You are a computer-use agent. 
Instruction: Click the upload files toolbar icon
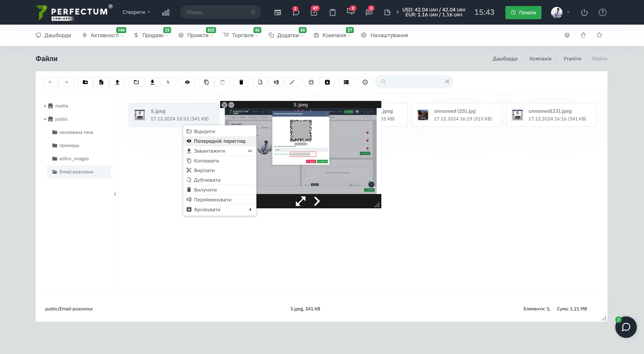pos(117,82)
